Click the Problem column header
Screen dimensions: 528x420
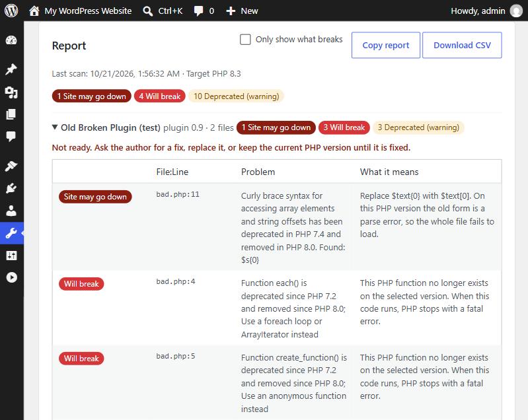coord(258,172)
